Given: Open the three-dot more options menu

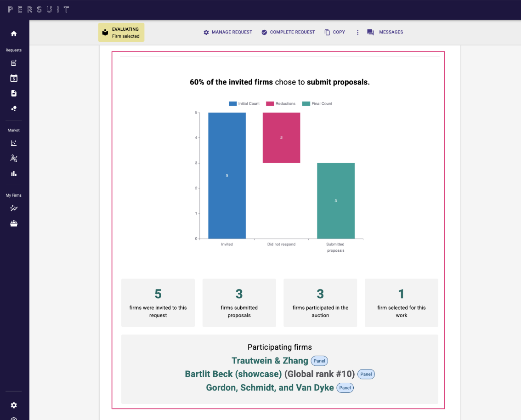Looking at the screenshot, I should (x=357, y=32).
